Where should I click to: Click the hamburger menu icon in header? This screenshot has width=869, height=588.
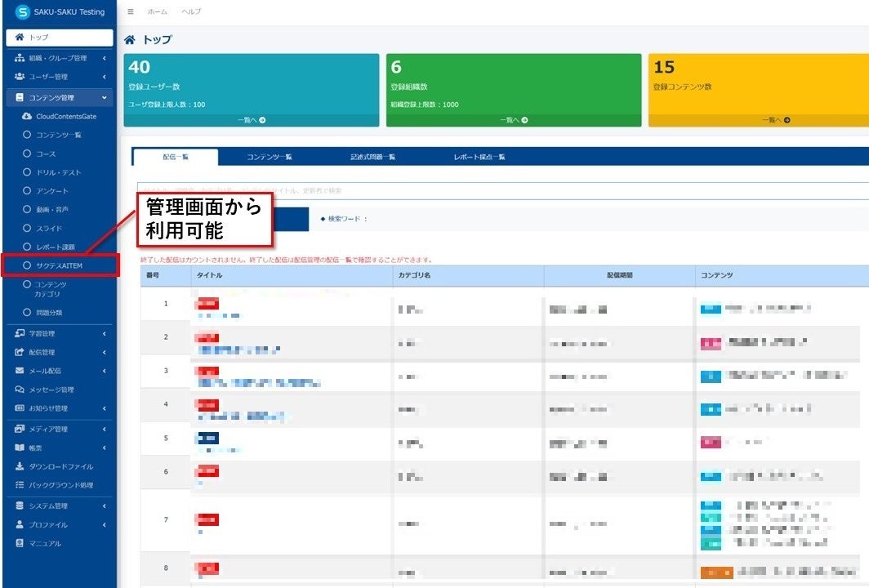point(130,11)
